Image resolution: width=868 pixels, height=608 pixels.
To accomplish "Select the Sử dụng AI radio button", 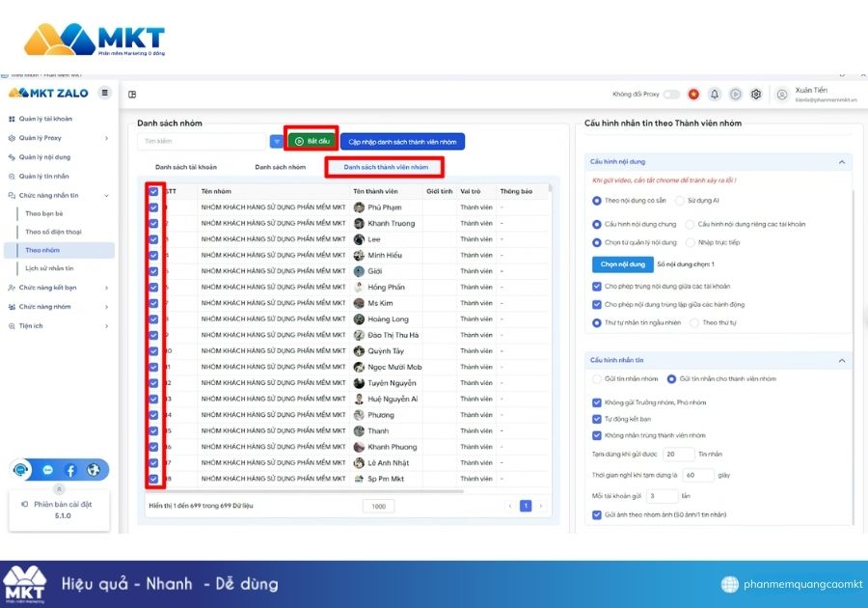I will (680, 201).
